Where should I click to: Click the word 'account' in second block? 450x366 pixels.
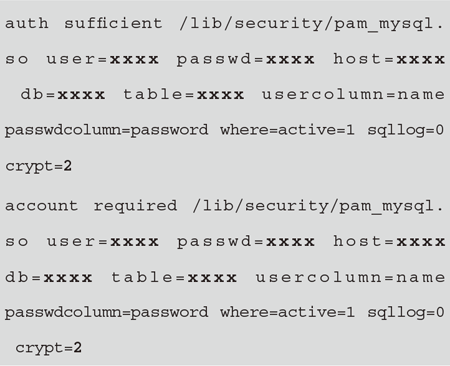(x=41, y=206)
